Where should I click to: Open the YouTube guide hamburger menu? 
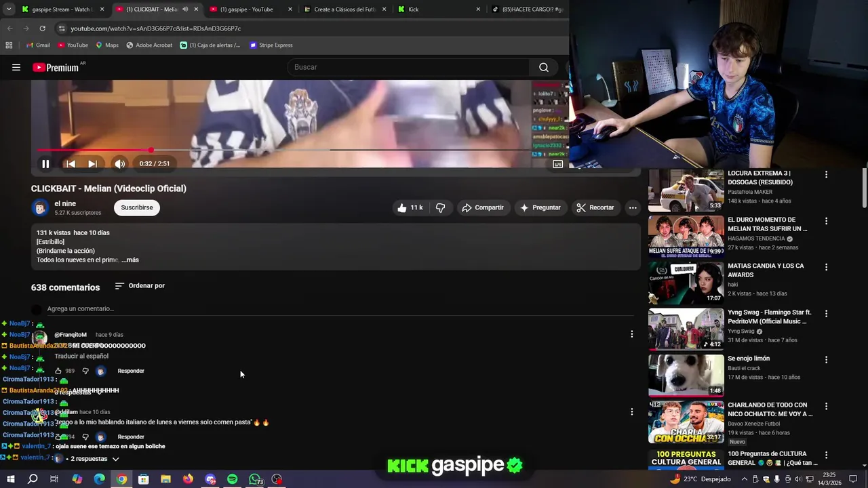click(x=16, y=67)
